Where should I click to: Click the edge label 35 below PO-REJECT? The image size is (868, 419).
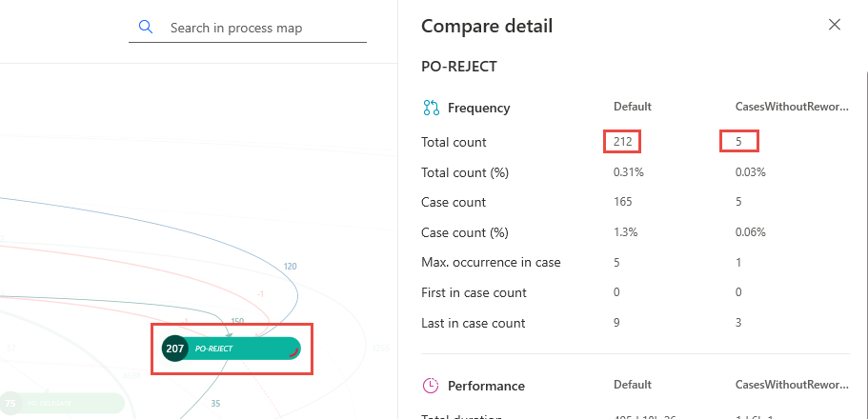coord(215,404)
